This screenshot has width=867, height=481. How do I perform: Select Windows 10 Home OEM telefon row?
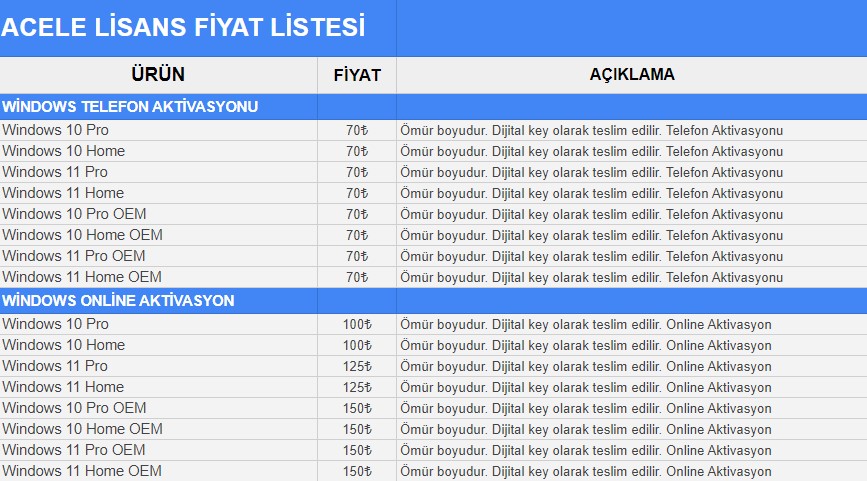pos(434,235)
